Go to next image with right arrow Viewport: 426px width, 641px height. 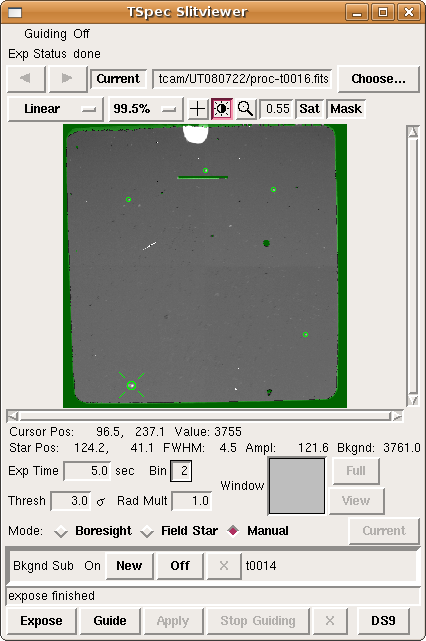pyautogui.click(x=67, y=78)
